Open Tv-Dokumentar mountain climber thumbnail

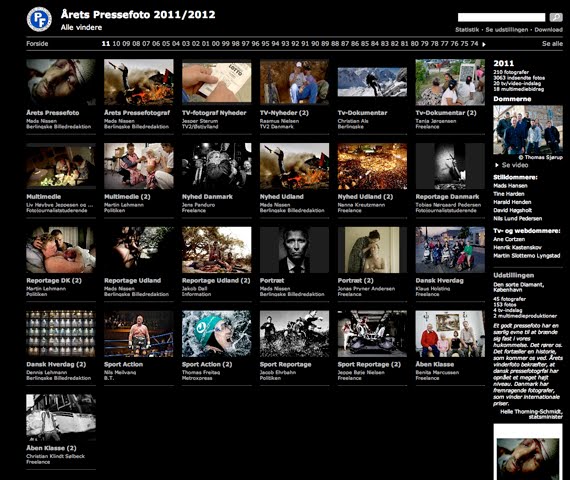[x=372, y=82]
